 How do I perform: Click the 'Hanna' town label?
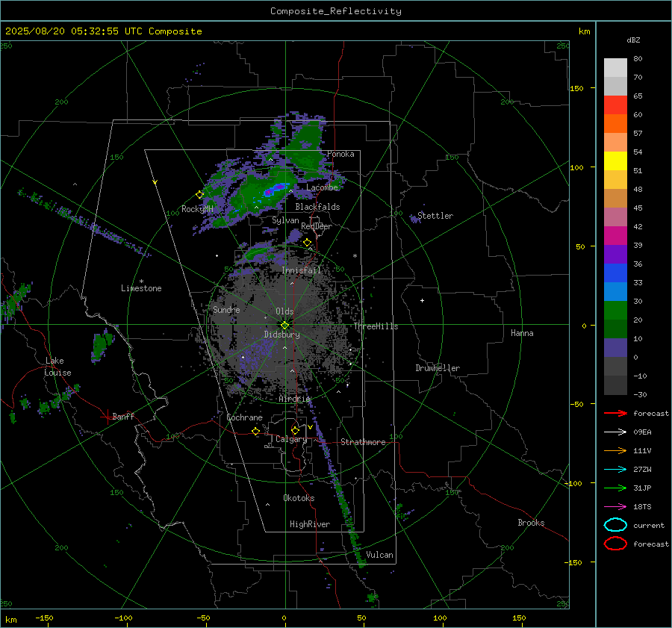pos(522,333)
